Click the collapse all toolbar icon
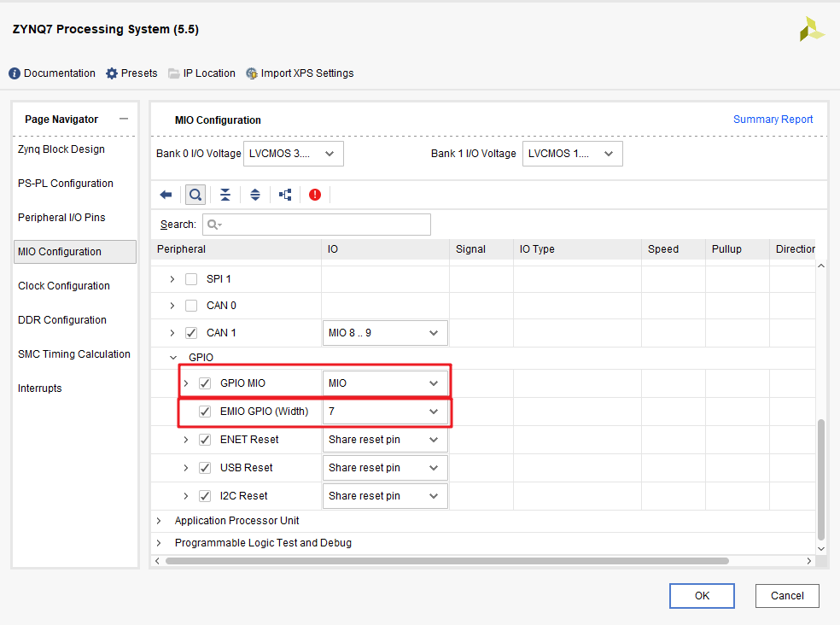This screenshot has width=840, height=625. pyautogui.click(x=225, y=195)
